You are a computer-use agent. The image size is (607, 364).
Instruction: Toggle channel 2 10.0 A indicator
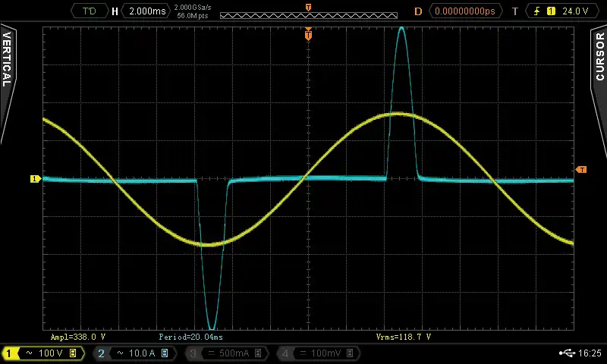pyautogui.click(x=134, y=353)
